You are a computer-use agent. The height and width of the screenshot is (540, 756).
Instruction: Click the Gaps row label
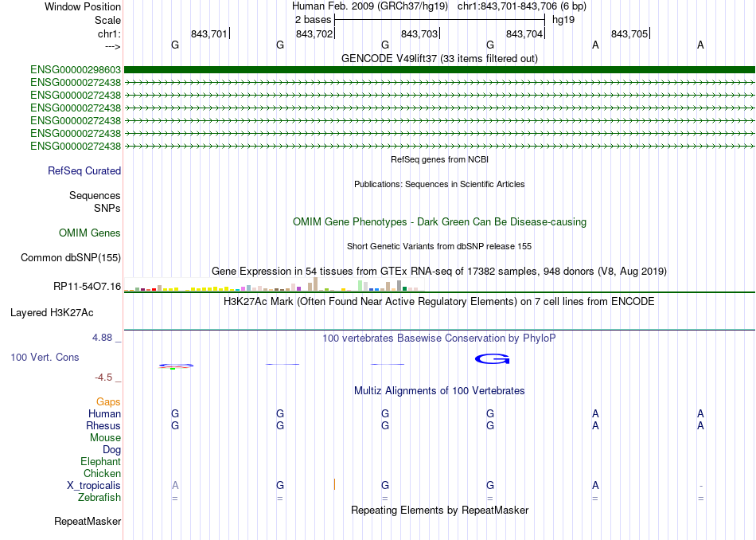tap(108, 401)
